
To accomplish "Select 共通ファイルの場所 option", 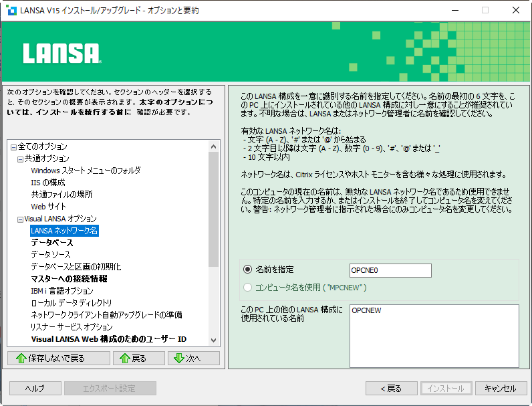I will (61, 195).
